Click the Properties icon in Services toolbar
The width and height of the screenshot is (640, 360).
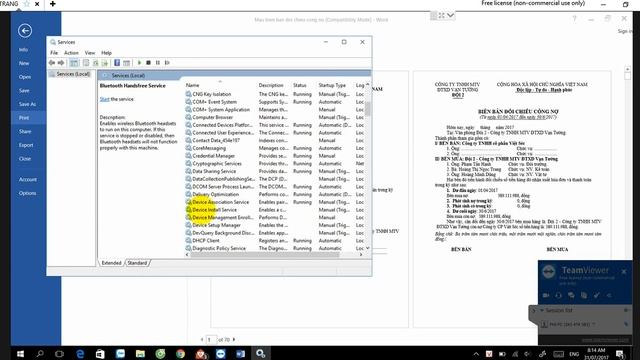click(86, 63)
